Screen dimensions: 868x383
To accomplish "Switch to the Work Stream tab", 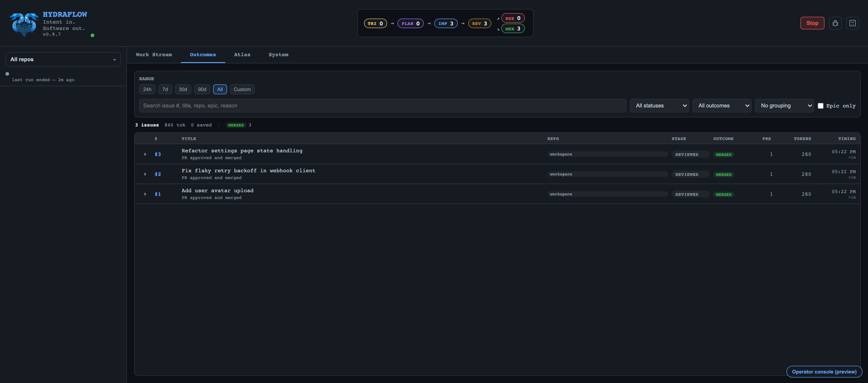I will coord(154,55).
